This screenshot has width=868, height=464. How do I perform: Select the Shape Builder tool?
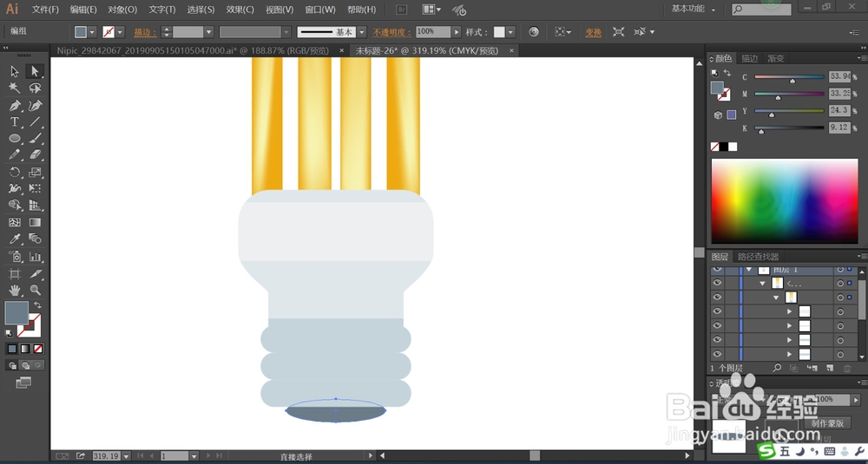click(x=15, y=206)
